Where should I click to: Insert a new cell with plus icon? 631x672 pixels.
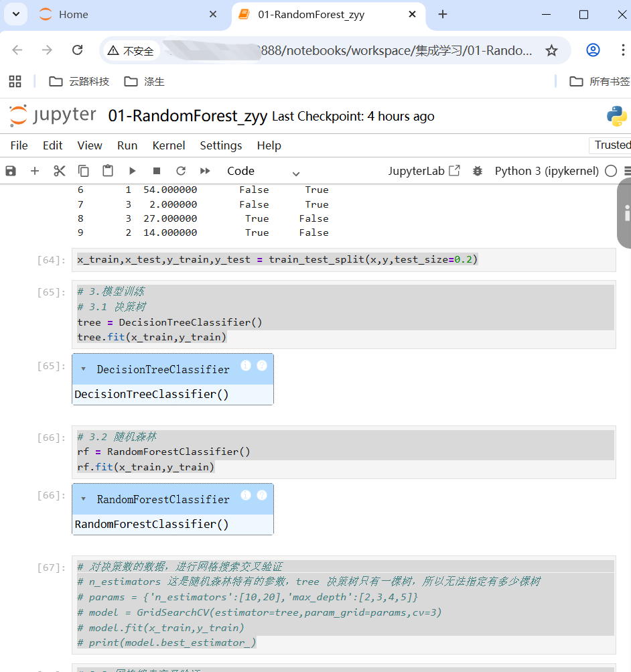[35, 171]
